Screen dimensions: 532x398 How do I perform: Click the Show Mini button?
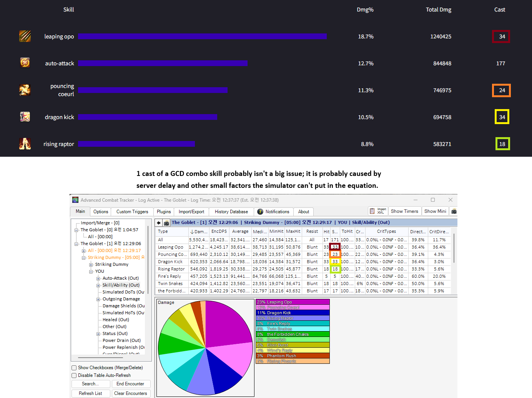[435, 211]
